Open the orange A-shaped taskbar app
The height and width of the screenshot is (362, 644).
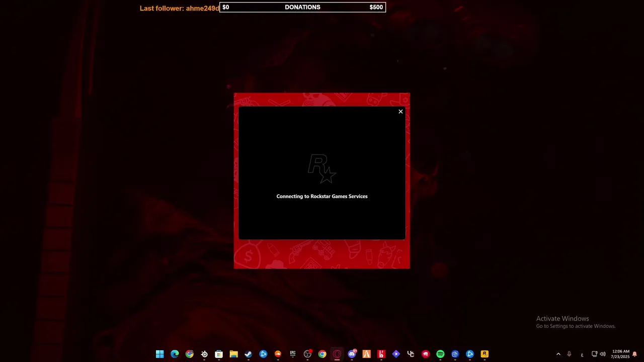(366, 354)
